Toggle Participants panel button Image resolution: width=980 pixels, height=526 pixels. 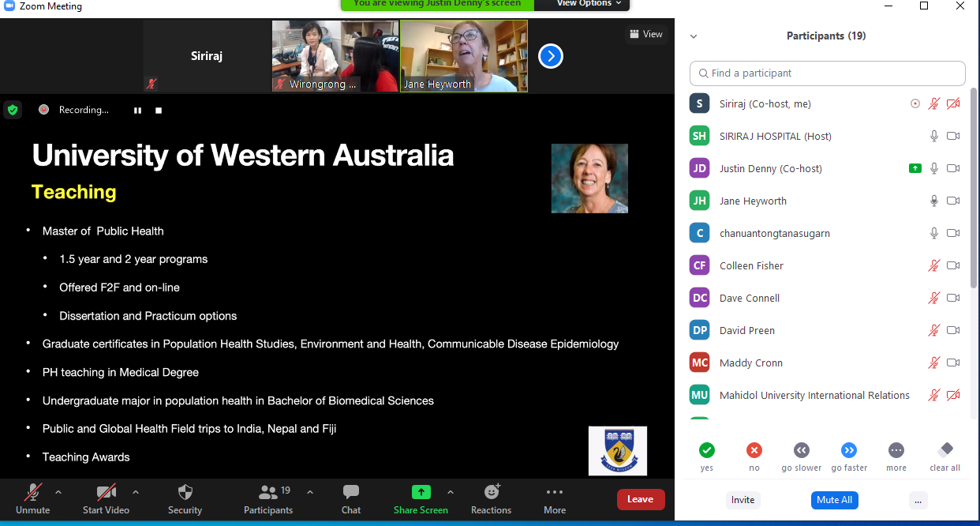[268, 493]
